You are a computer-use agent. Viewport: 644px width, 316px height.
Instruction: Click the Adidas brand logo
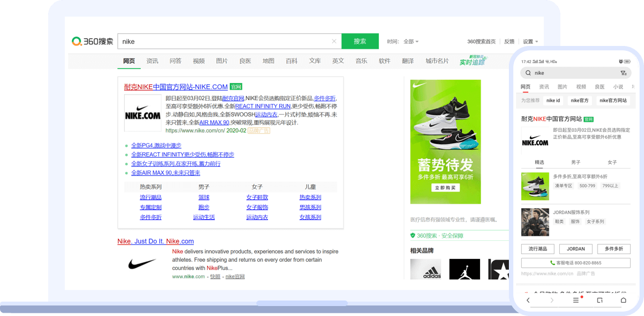(x=426, y=270)
